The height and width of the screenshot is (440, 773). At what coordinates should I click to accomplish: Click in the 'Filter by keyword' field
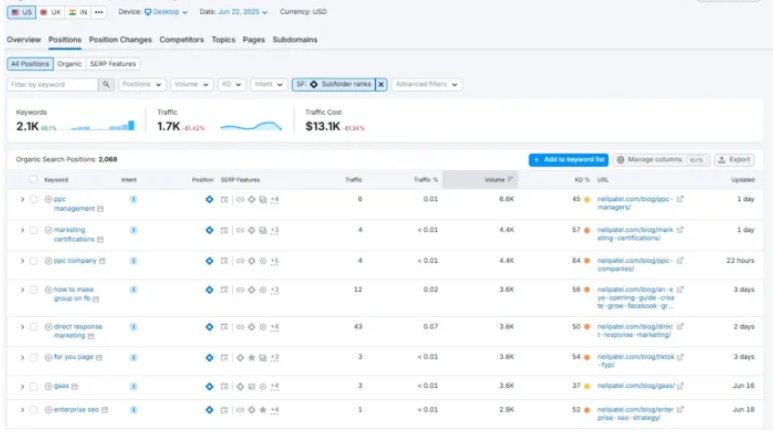(53, 85)
